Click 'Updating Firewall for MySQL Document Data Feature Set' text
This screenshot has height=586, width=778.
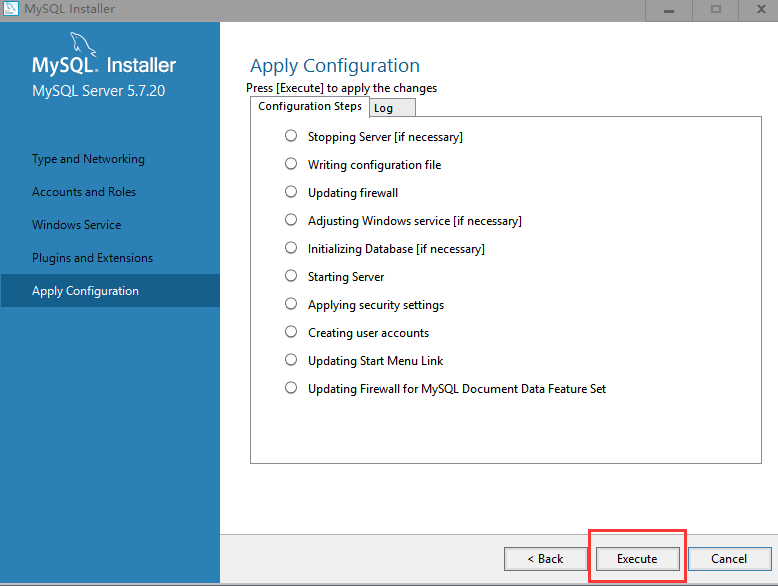point(456,389)
